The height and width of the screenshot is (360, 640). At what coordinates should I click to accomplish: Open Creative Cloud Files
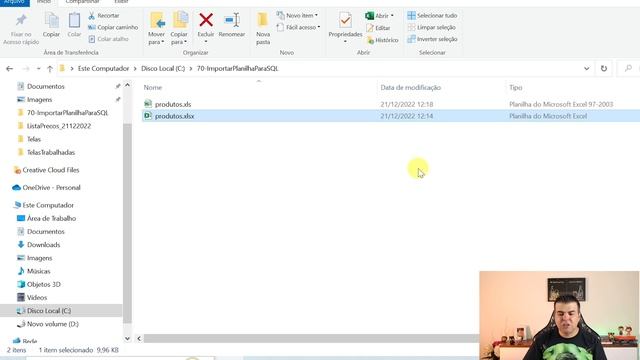pos(50,170)
